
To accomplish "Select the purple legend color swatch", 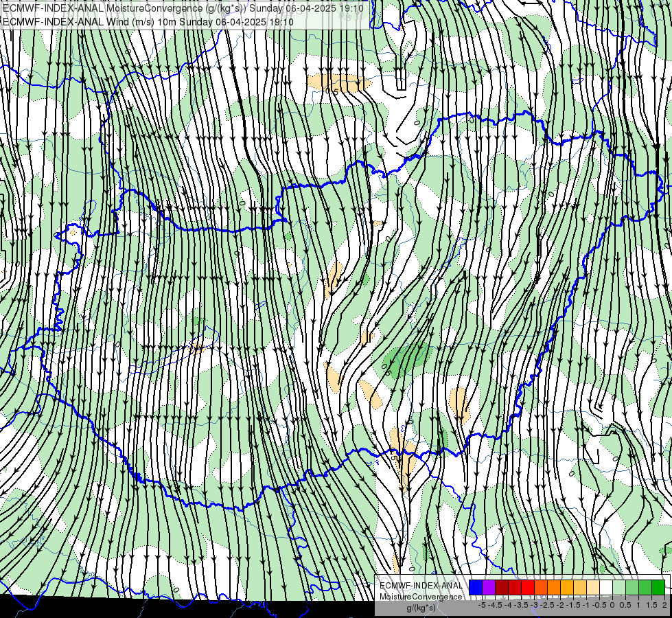I will pyautogui.click(x=489, y=587).
